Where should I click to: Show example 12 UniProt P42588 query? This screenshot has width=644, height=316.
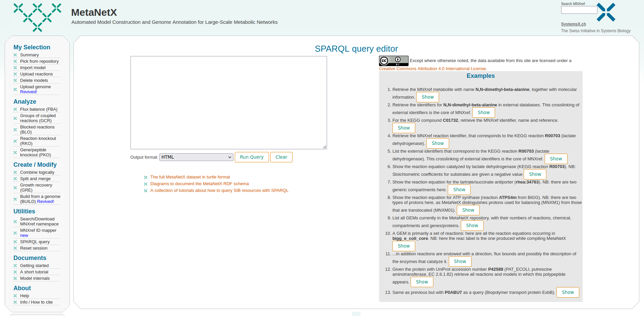point(422,282)
